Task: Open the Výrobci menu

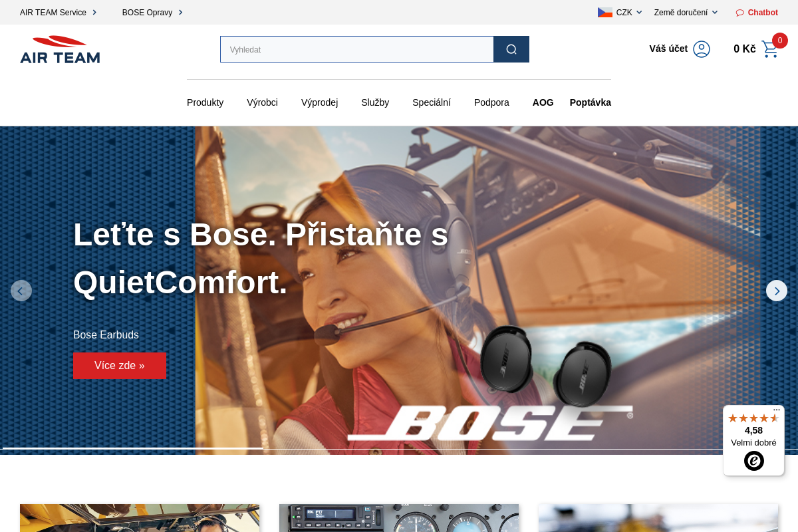Action: click(x=262, y=102)
